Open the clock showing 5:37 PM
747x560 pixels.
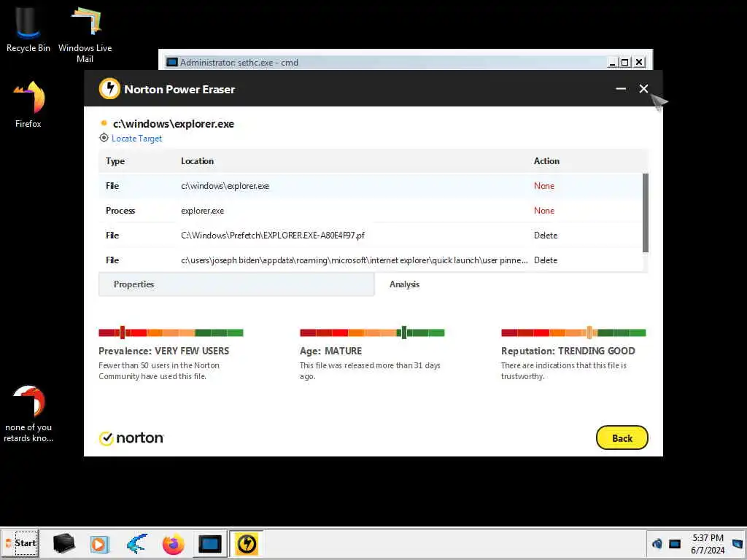click(708, 544)
